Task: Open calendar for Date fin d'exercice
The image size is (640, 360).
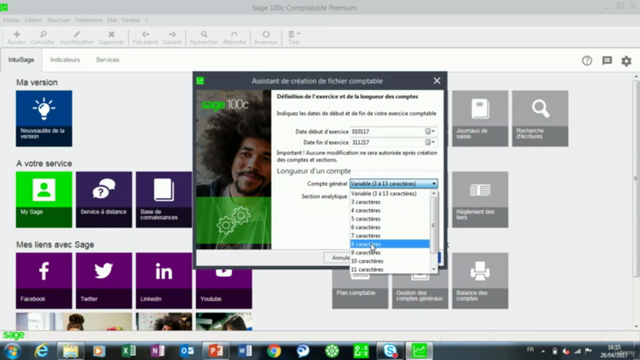Action: click(430, 142)
